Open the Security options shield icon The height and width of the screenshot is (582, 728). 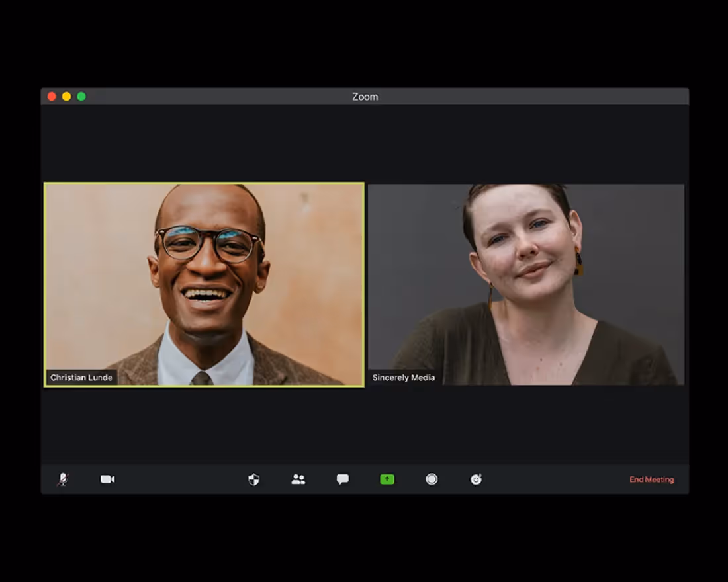(253, 479)
